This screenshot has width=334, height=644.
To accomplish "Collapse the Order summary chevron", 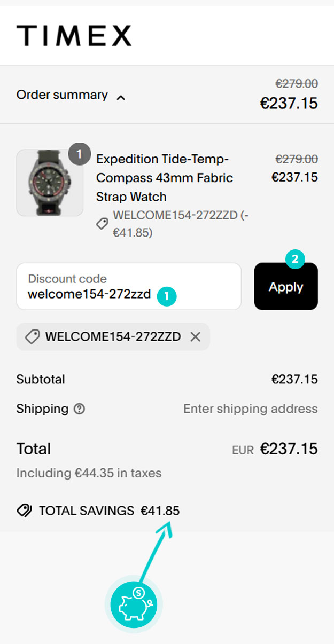I will [x=121, y=98].
